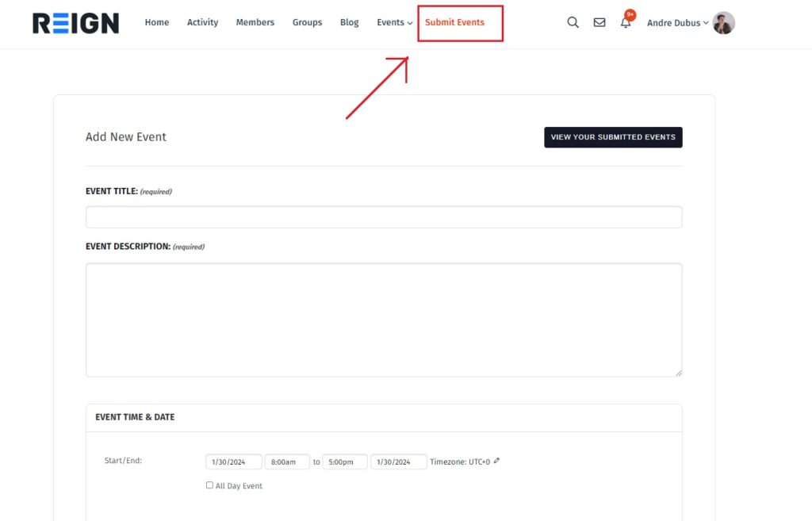The image size is (812, 521).
Task: Open the start date field 1/30/2024
Action: pos(234,462)
